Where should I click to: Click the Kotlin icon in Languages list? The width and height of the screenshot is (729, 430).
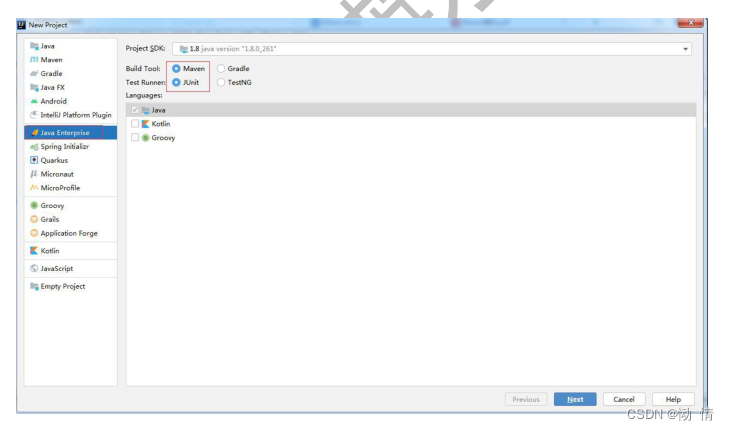click(146, 124)
